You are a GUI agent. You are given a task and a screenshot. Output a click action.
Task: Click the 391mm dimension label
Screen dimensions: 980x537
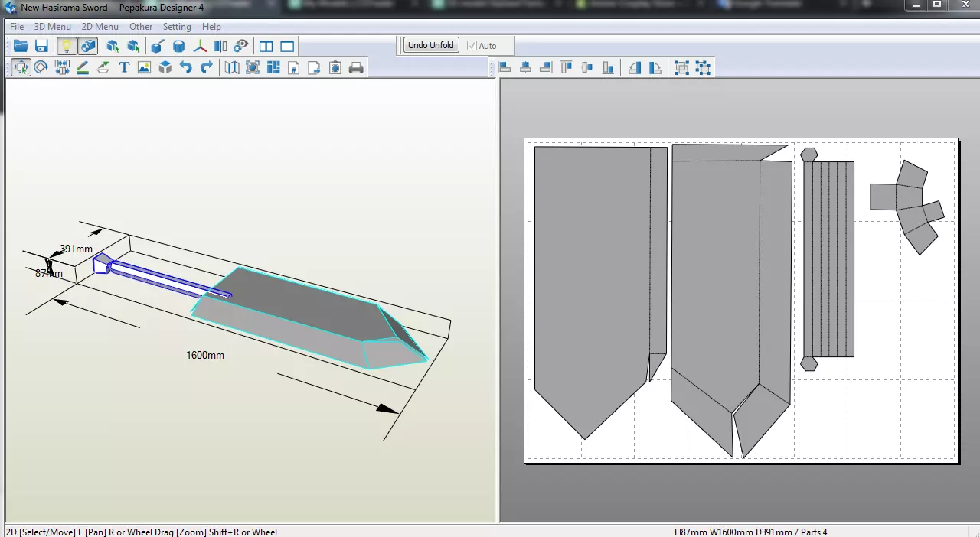click(76, 249)
